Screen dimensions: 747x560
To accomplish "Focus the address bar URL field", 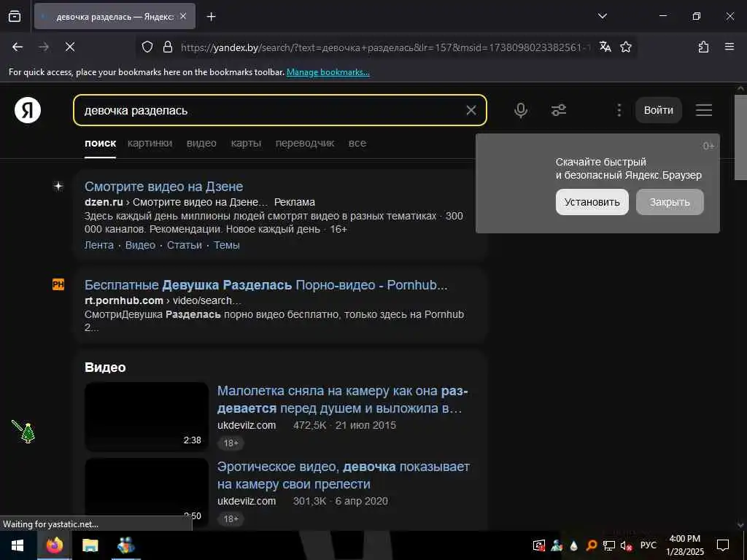I will [x=385, y=47].
